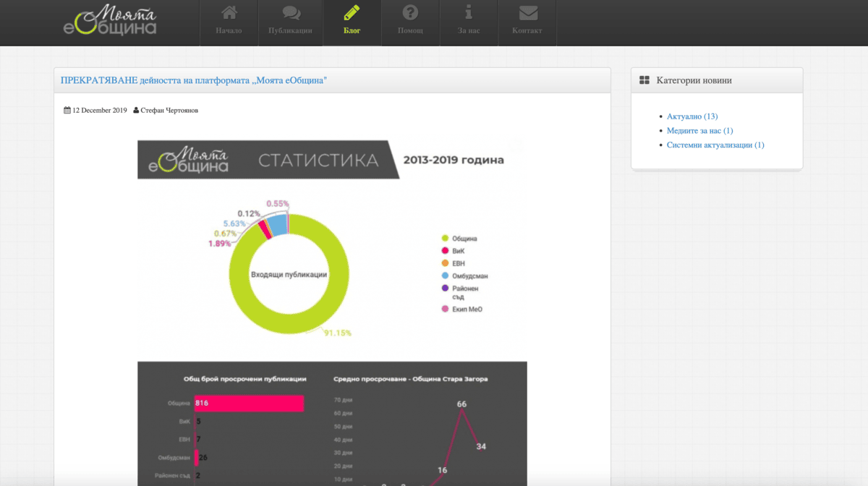The width and height of the screenshot is (868, 486).
Task: Click the grid icon beside Категории новини
Action: coord(644,80)
